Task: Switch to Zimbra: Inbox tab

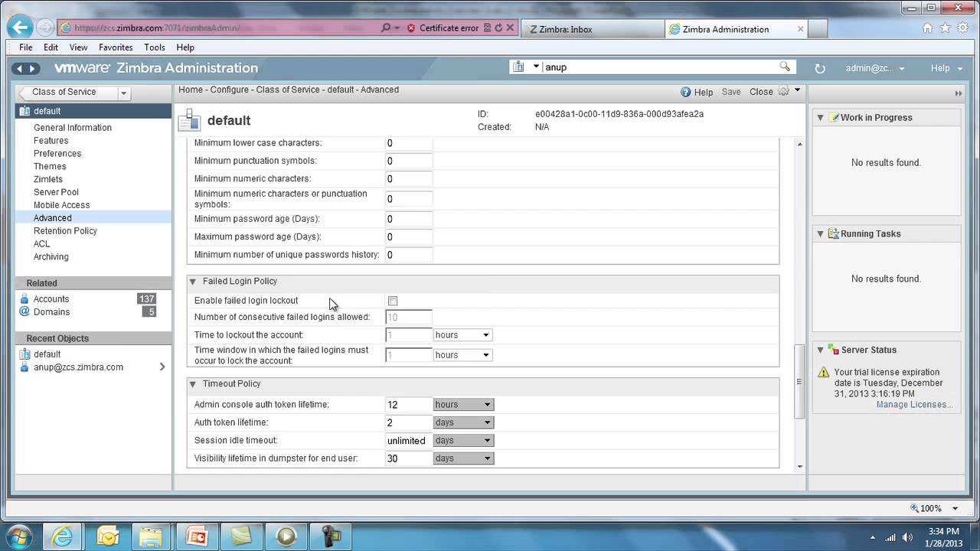Action: pyautogui.click(x=594, y=29)
